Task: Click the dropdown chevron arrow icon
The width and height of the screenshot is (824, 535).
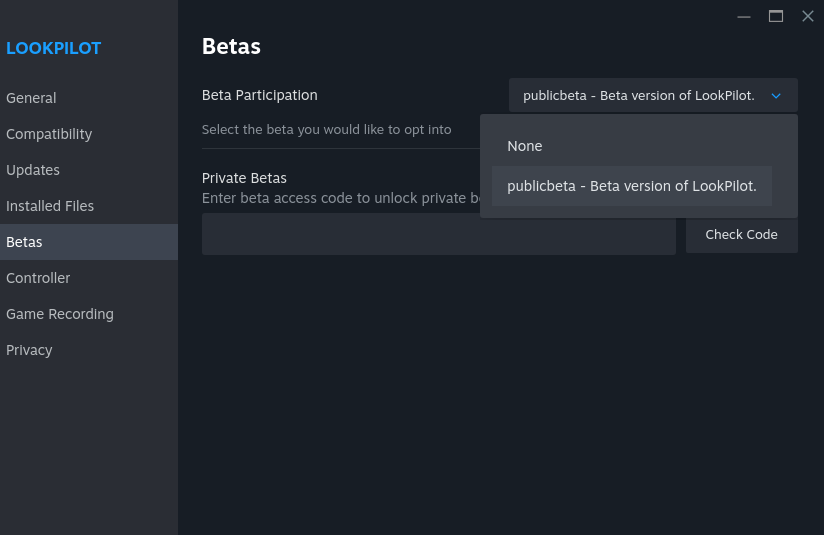Action: click(x=776, y=96)
